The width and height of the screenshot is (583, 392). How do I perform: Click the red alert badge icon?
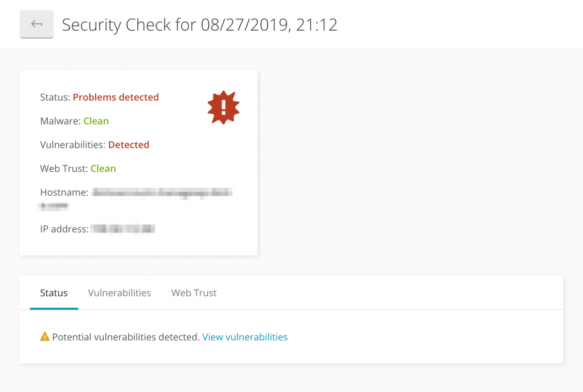pyautogui.click(x=223, y=107)
